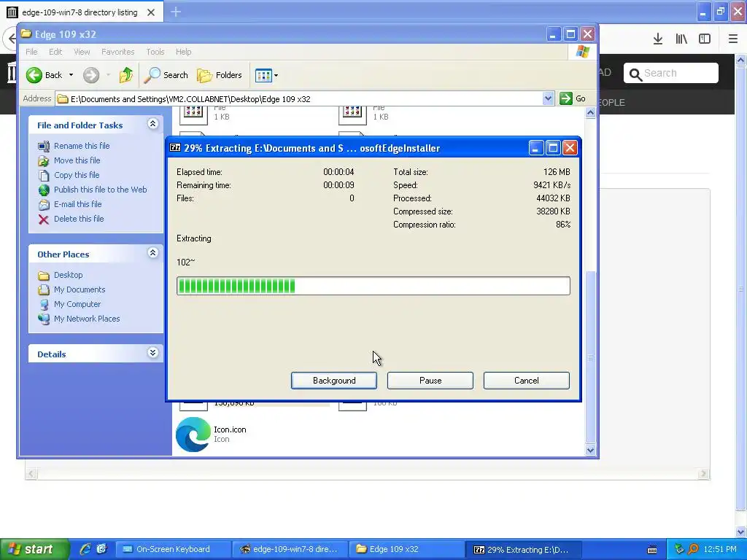This screenshot has height=560, width=747.
Task: Click the Firefox downloads arrow icon
Action: point(658,39)
